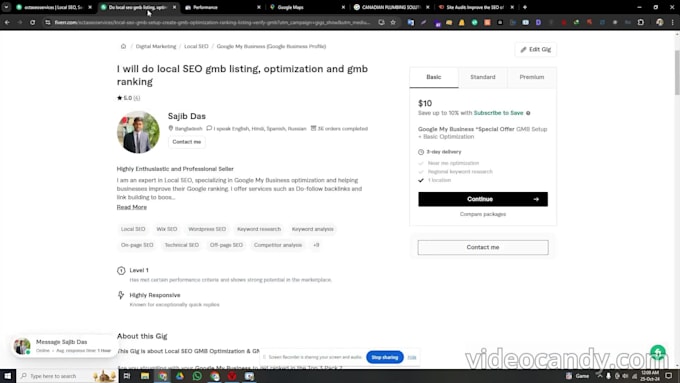Viewport: 680px width, 383px height.
Task: Select the Basic package tab
Action: [434, 77]
